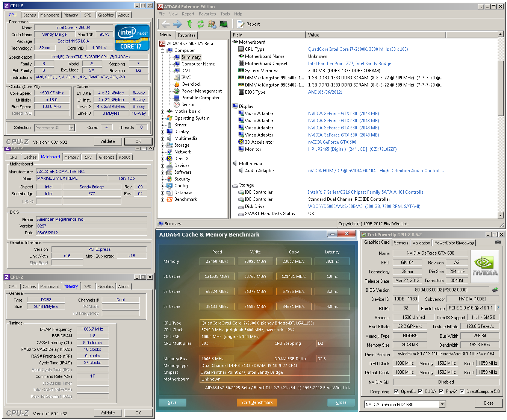
Task: Click the Multimedia speaker icon in the summary list
Action: point(235,164)
